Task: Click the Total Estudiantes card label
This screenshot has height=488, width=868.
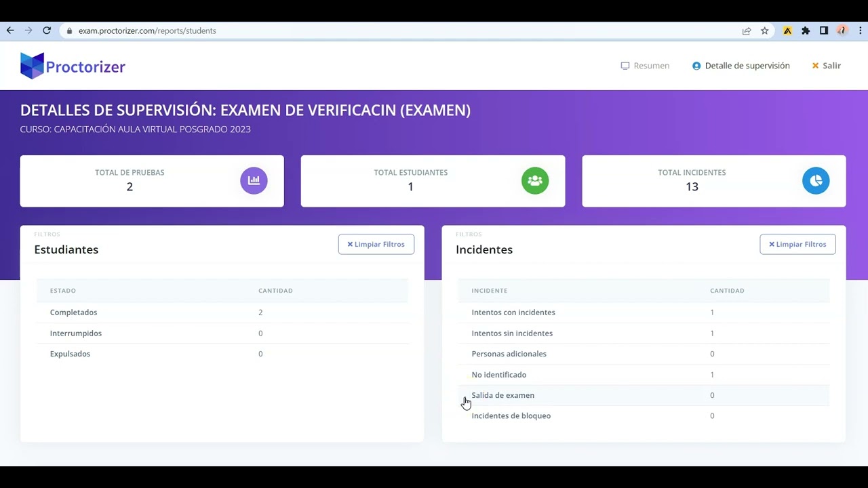Action: (411, 173)
